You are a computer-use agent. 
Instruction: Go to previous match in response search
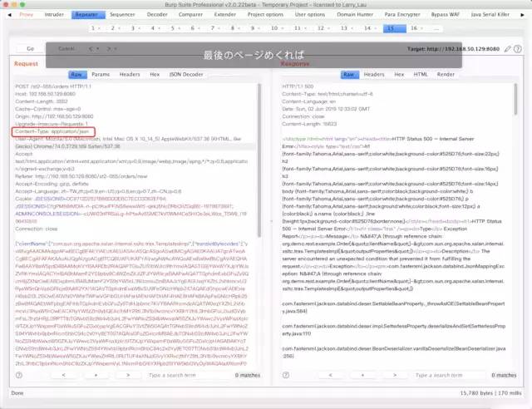pos(331,375)
